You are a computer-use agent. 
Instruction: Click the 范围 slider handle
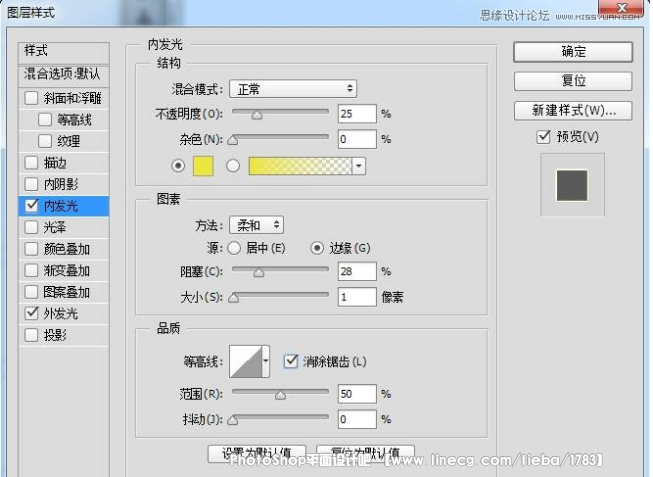pyautogui.click(x=281, y=395)
